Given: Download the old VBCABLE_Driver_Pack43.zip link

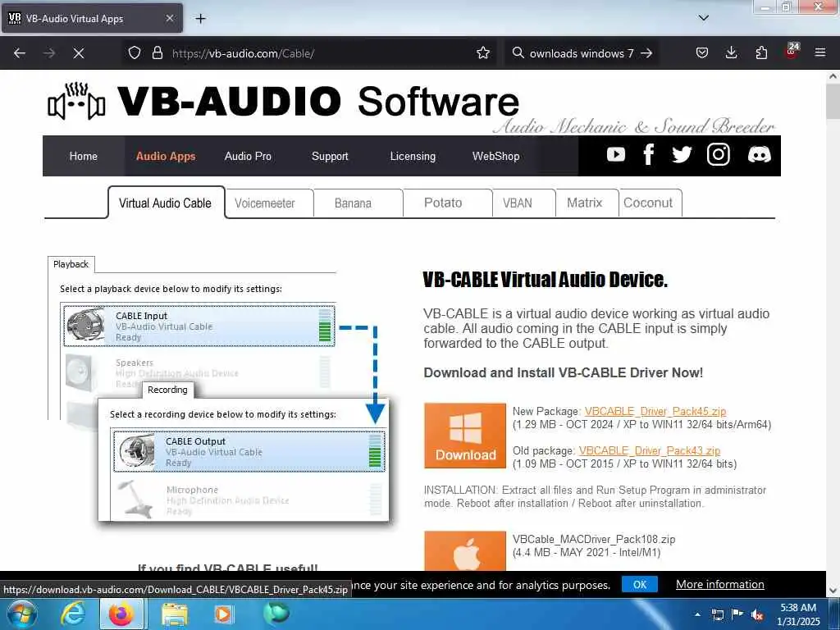Looking at the screenshot, I should [650, 450].
